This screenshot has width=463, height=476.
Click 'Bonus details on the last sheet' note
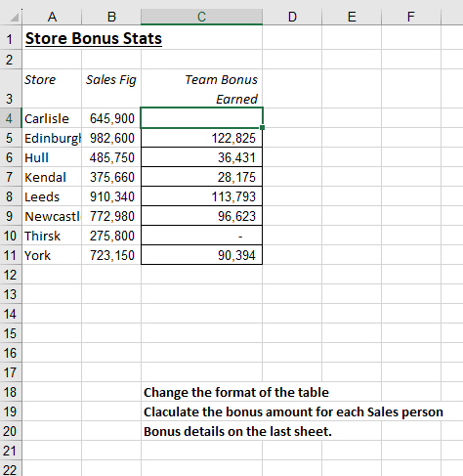tap(237, 431)
